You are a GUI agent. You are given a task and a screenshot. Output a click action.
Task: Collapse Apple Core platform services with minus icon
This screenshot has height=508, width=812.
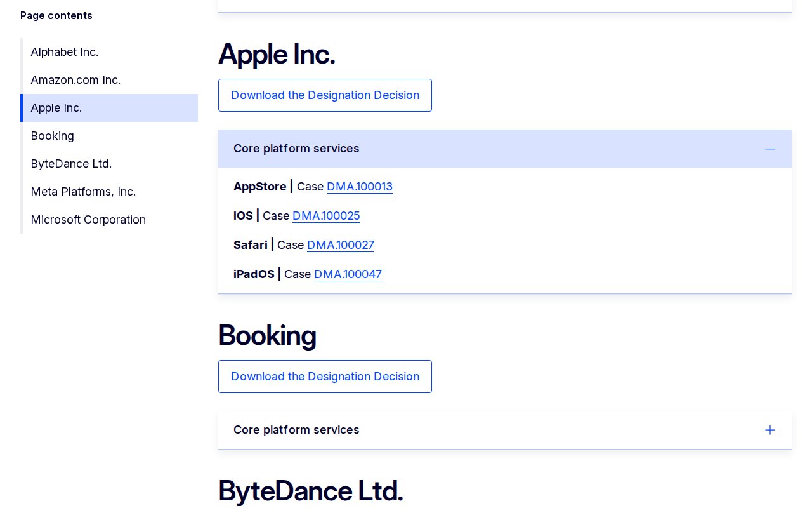coord(770,149)
